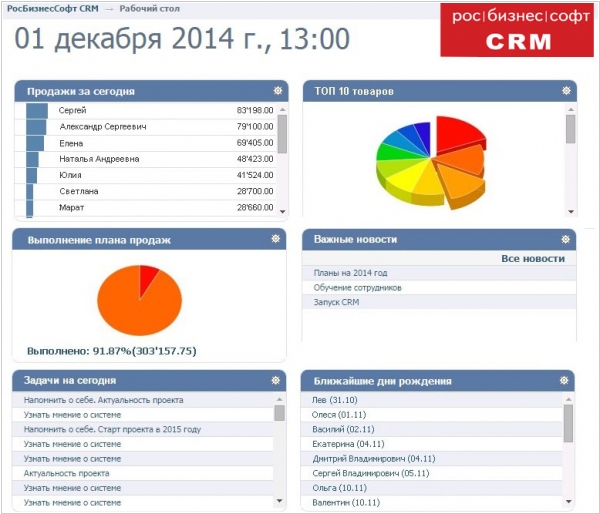Click the scrollbar thumb in Продажи за сегодня
Screen dimensions: 600x514
[282, 134]
